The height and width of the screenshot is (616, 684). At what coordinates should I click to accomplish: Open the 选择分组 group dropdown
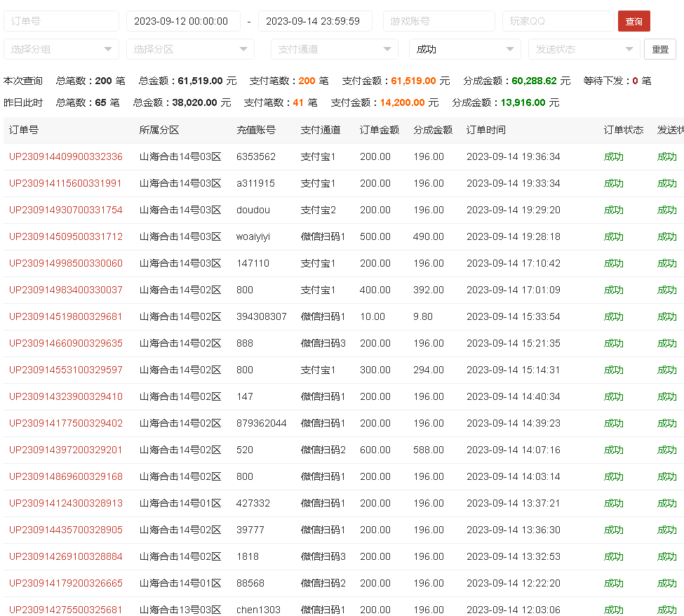coord(61,49)
